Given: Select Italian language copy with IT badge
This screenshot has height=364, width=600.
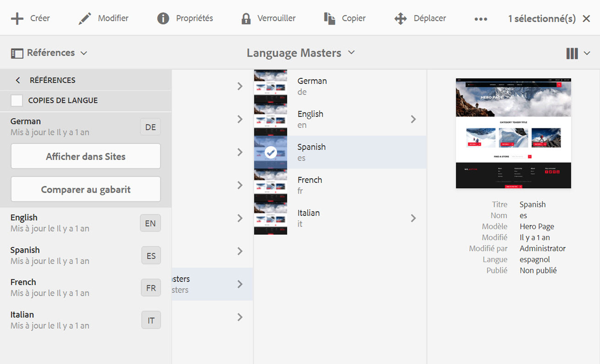Looking at the screenshot, I should pyautogui.click(x=86, y=320).
